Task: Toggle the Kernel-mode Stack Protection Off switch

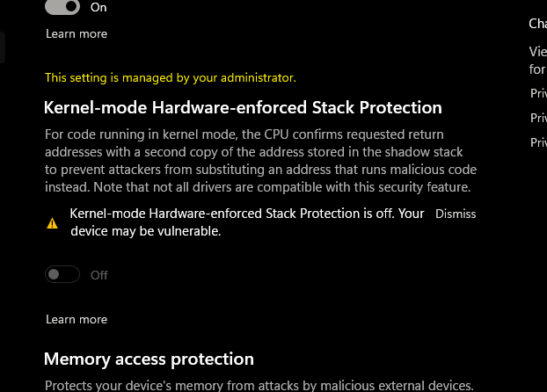Action: [x=62, y=274]
